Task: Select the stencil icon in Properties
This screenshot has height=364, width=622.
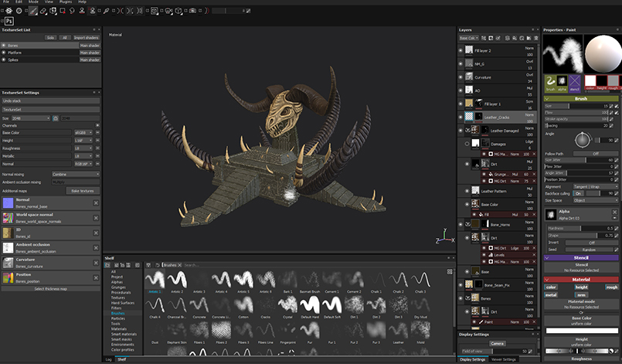Action: [x=574, y=82]
